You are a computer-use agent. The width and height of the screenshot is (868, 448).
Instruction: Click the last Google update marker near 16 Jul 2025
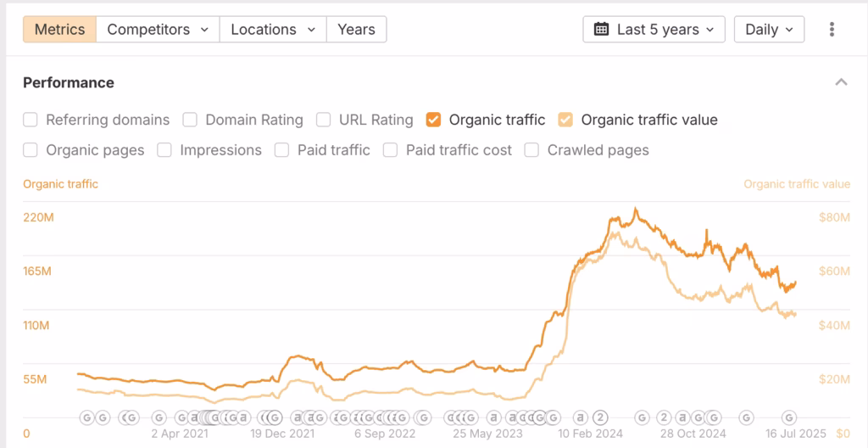click(789, 417)
